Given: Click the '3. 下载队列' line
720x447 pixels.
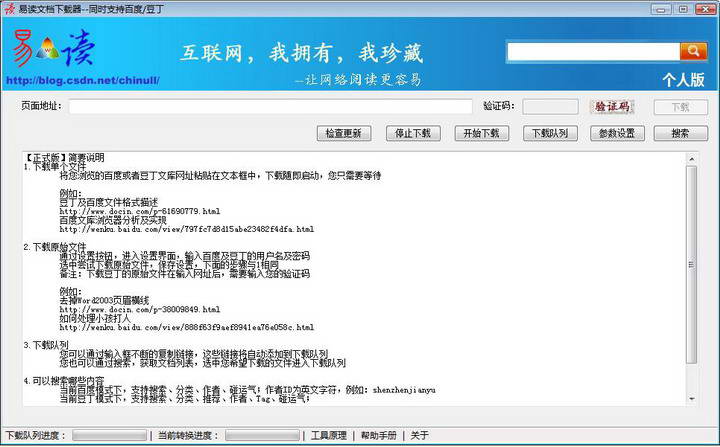Looking at the screenshot, I should point(46,345).
